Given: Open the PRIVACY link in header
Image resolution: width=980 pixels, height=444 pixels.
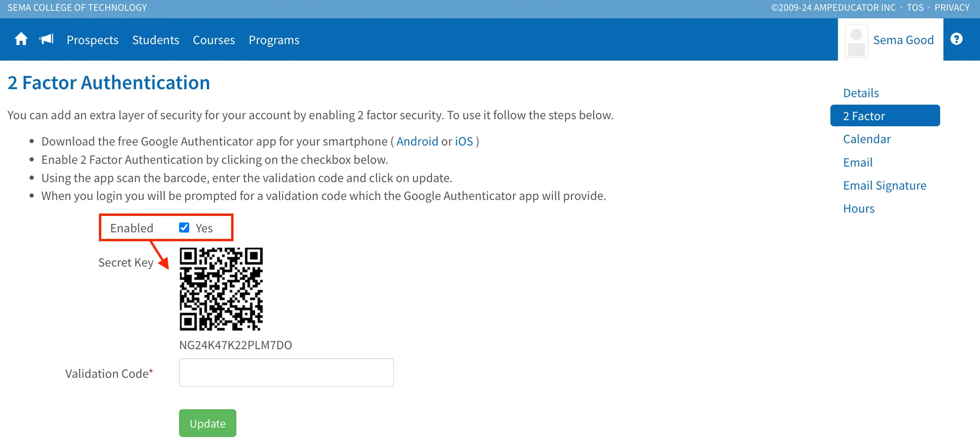Looking at the screenshot, I should tap(952, 8).
